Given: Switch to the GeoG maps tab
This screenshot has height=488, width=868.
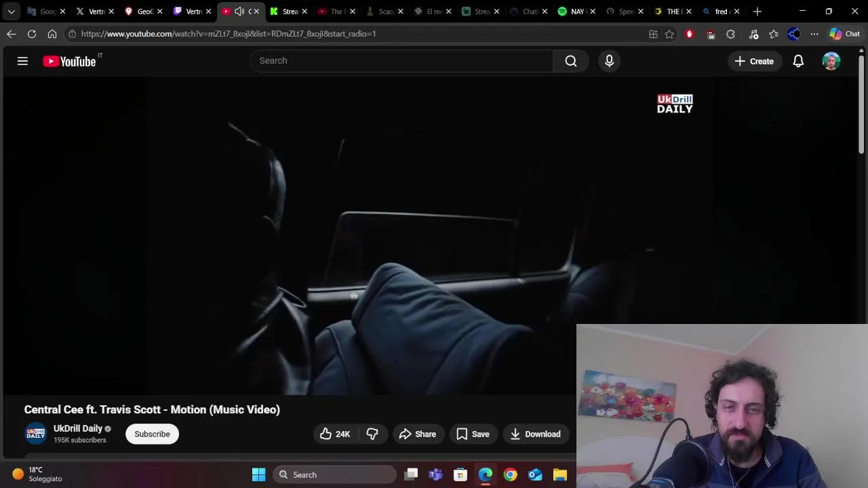Looking at the screenshot, I should click(x=140, y=12).
